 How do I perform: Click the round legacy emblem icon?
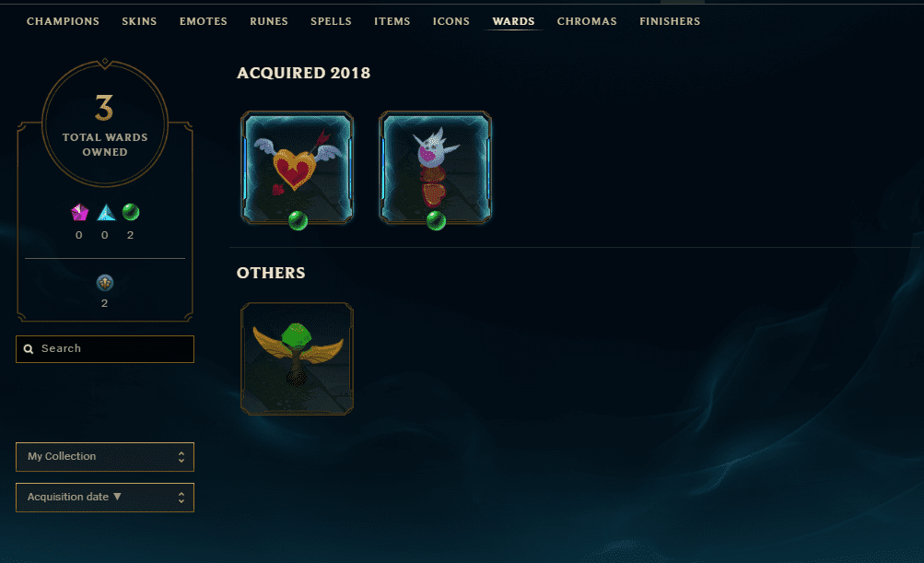tap(105, 283)
